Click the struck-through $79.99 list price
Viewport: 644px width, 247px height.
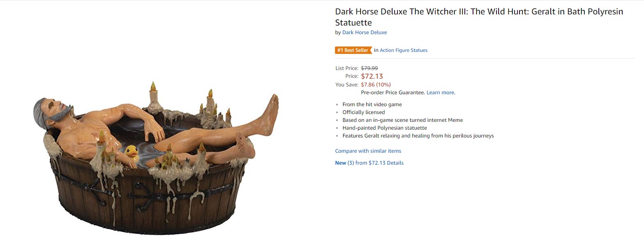click(369, 68)
